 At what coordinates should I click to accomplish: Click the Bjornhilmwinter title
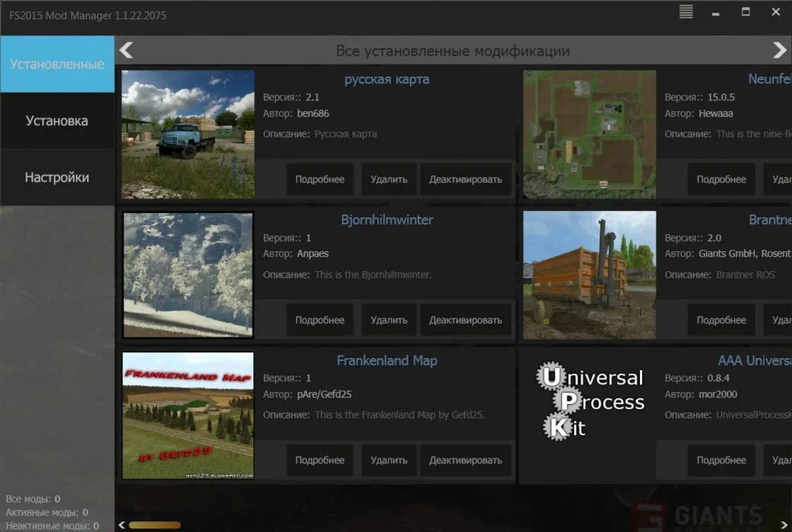coord(387,220)
